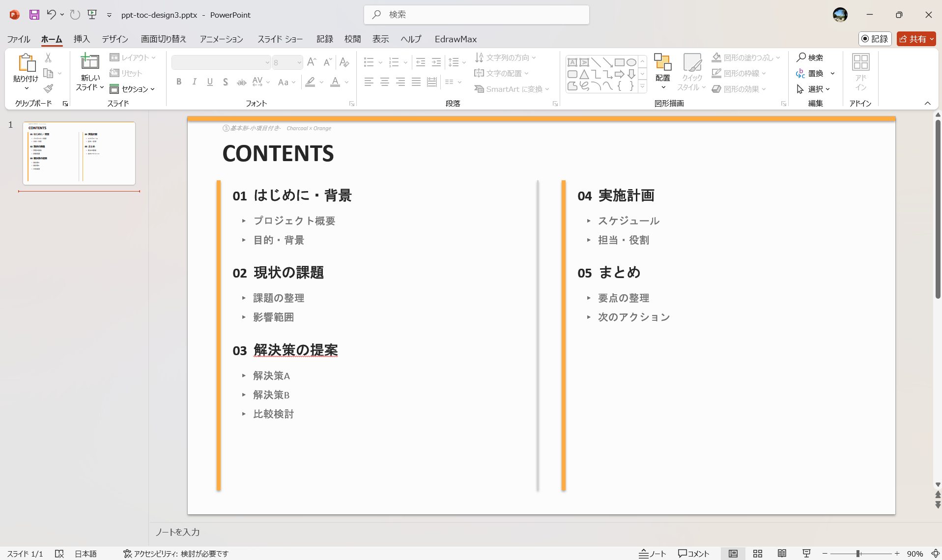The image size is (942, 560).
Task: Click the Justify alignment icon
Action: 416,82
